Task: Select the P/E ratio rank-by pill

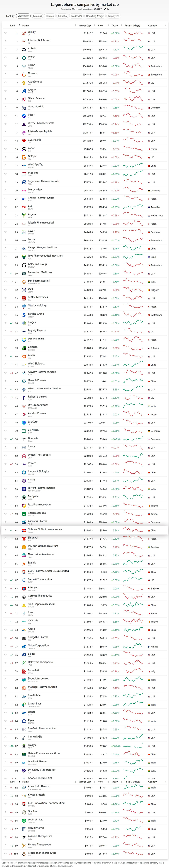Action: (62, 16)
